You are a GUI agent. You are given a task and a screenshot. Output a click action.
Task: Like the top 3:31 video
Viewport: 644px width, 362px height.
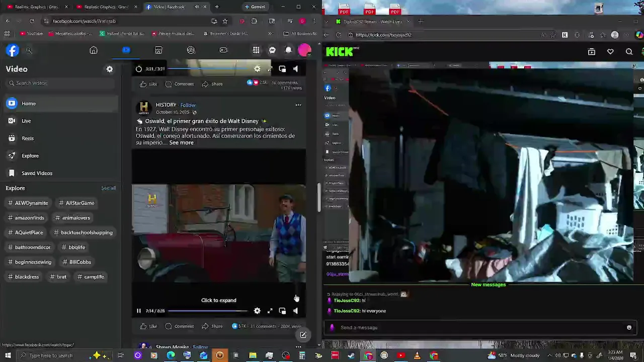(x=148, y=84)
